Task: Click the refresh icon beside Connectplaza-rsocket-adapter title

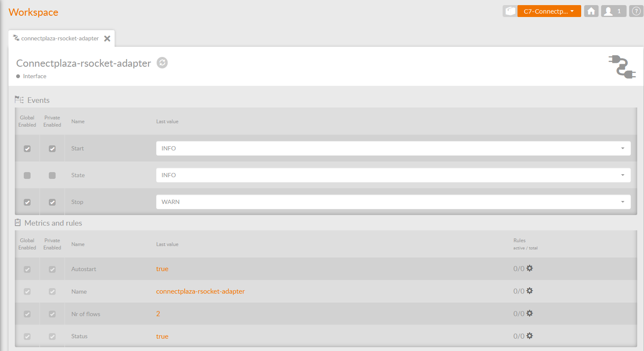Action: point(162,63)
